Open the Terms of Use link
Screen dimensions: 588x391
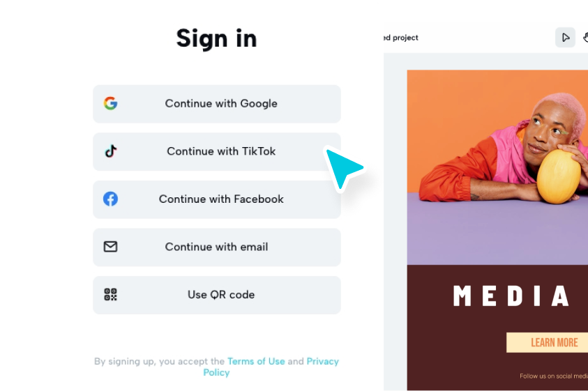point(256,362)
